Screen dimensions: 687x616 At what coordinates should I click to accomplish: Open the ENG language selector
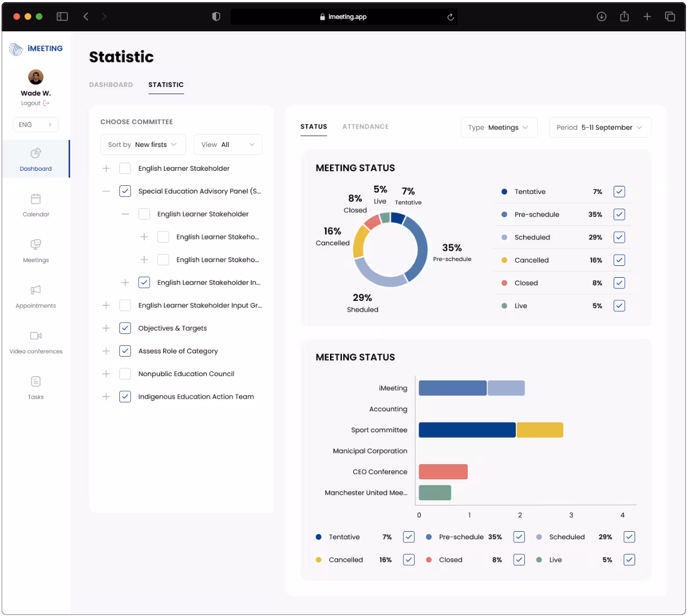(x=36, y=125)
